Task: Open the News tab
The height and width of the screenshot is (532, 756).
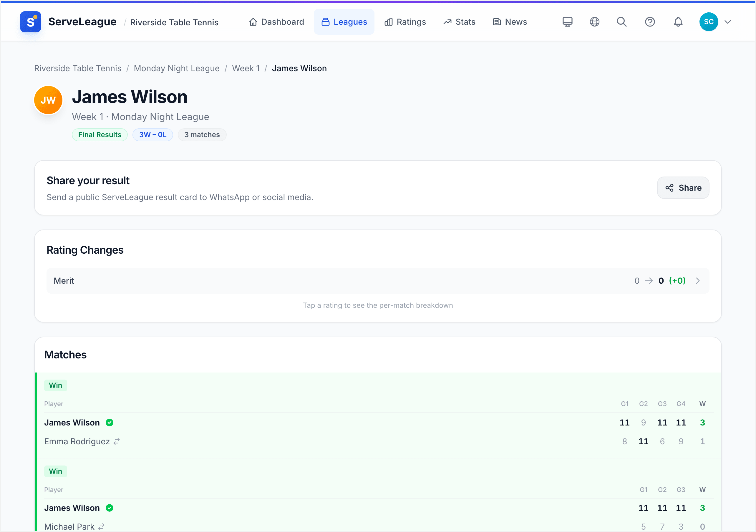Action: [x=510, y=22]
